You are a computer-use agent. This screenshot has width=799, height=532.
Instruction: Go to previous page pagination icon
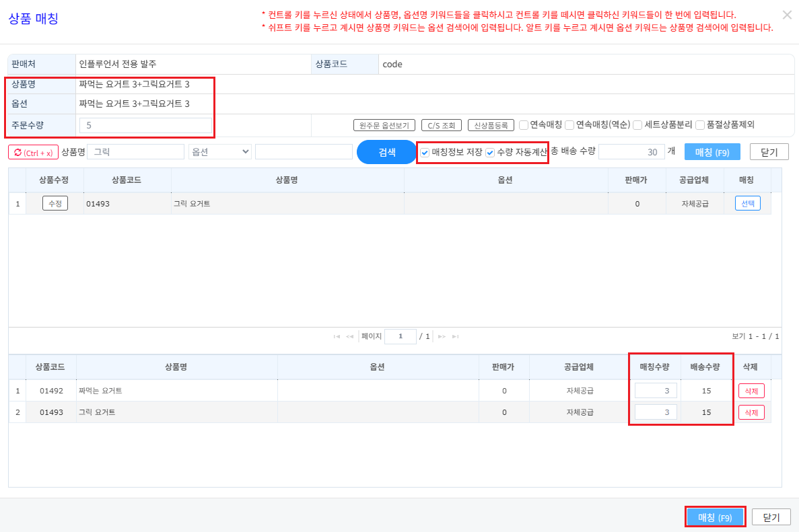tap(349, 336)
